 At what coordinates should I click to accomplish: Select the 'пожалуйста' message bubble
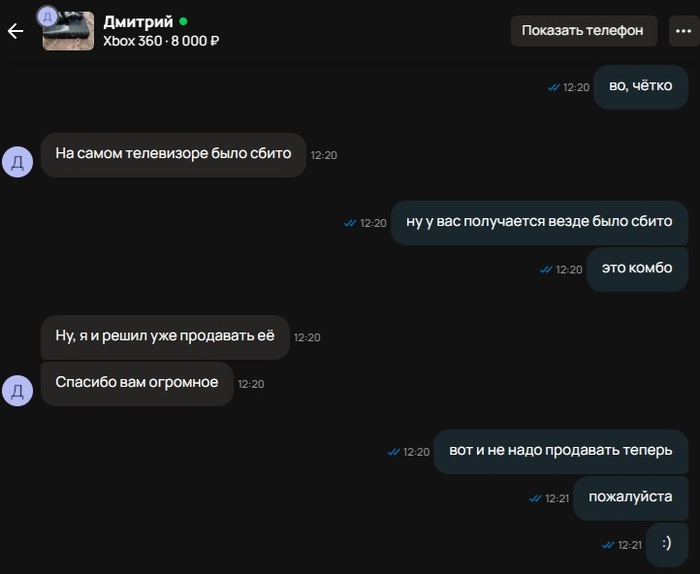[x=630, y=498]
